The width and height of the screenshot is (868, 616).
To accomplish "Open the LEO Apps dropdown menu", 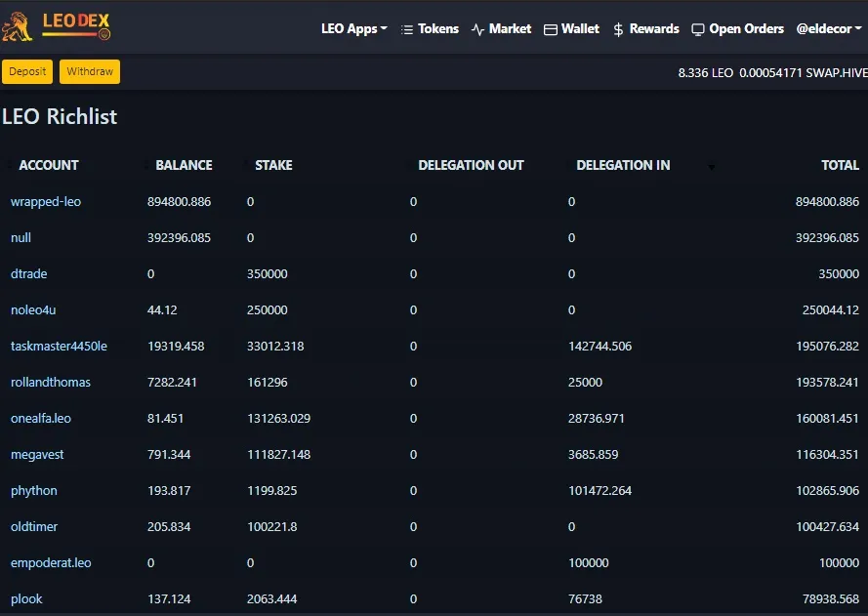I will point(354,28).
